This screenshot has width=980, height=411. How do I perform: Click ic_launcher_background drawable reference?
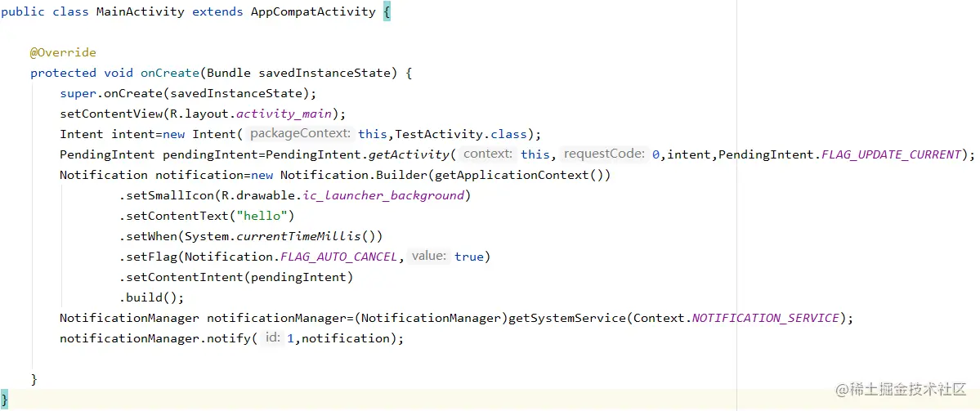[x=383, y=195]
